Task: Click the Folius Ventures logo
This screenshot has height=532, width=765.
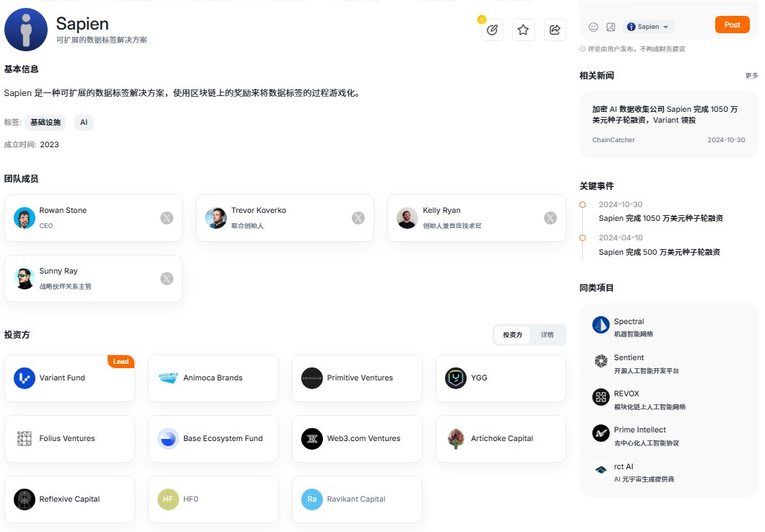Action: pyautogui.click(x=25, y=438)
